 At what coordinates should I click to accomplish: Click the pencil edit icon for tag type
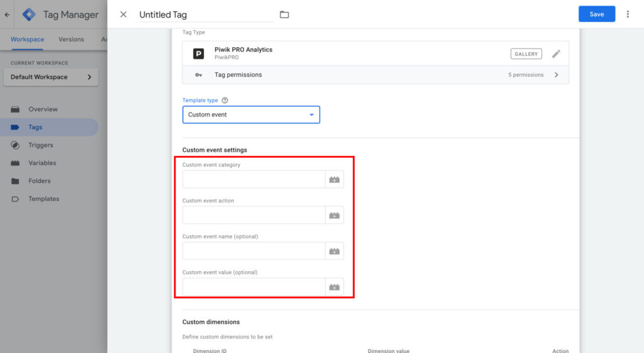tap(556, 54)
